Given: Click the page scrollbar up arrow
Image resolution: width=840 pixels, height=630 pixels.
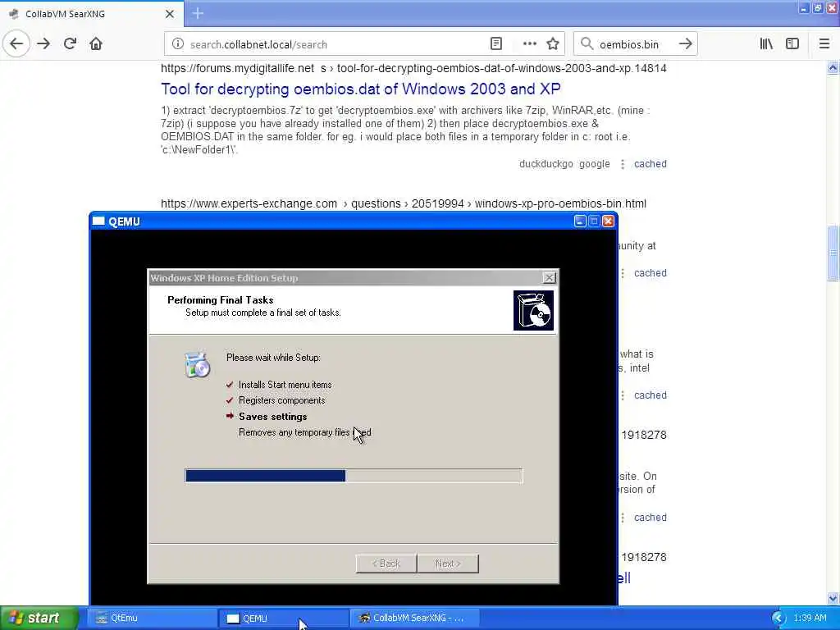Looking at the screenshot, I should [x=833, y=68].
